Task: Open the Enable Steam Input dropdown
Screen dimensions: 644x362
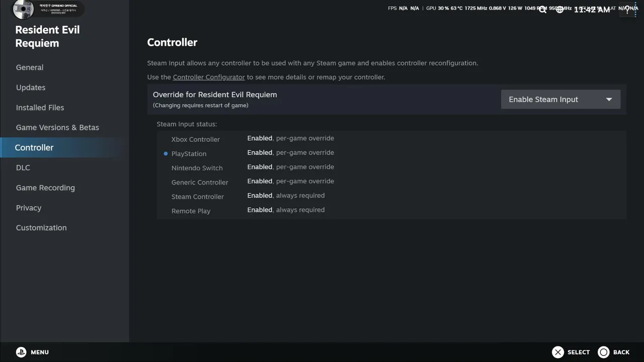Action: [560, 99]
